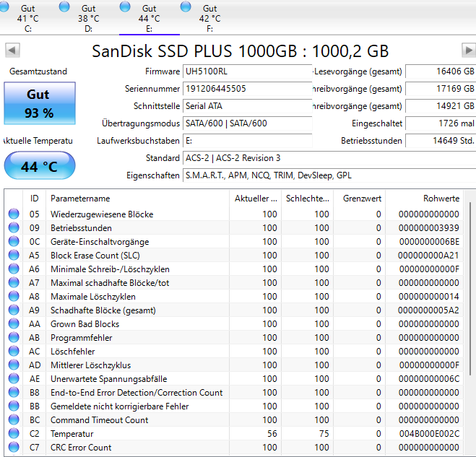Click the Grenzwert column header
This screenshot has height=457, width=476.
360,199
